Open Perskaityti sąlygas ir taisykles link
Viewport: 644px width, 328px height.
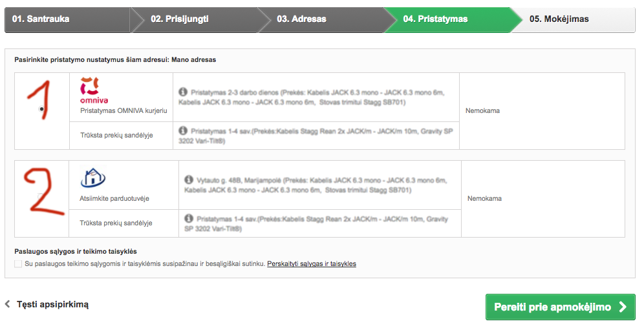(312, 263)
